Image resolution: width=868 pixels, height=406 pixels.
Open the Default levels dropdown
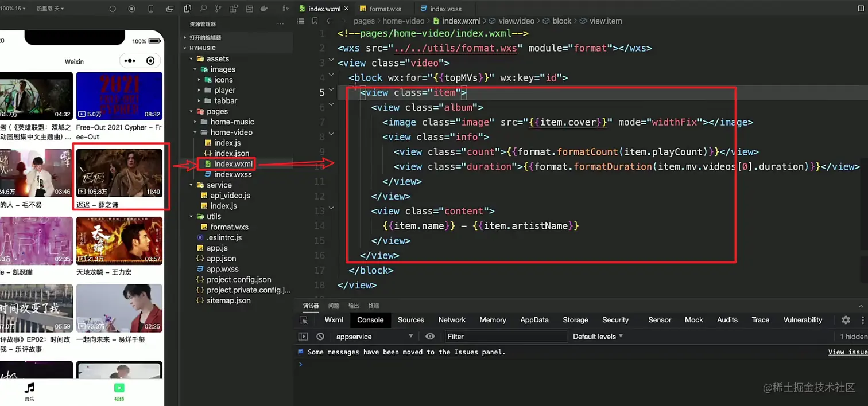[598, 337]
